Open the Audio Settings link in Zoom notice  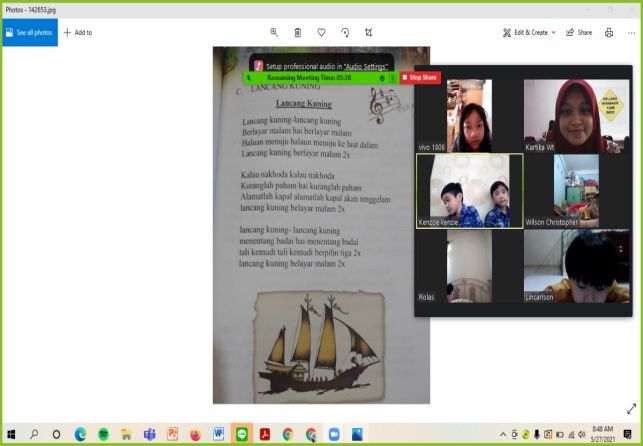coord(366,66)
